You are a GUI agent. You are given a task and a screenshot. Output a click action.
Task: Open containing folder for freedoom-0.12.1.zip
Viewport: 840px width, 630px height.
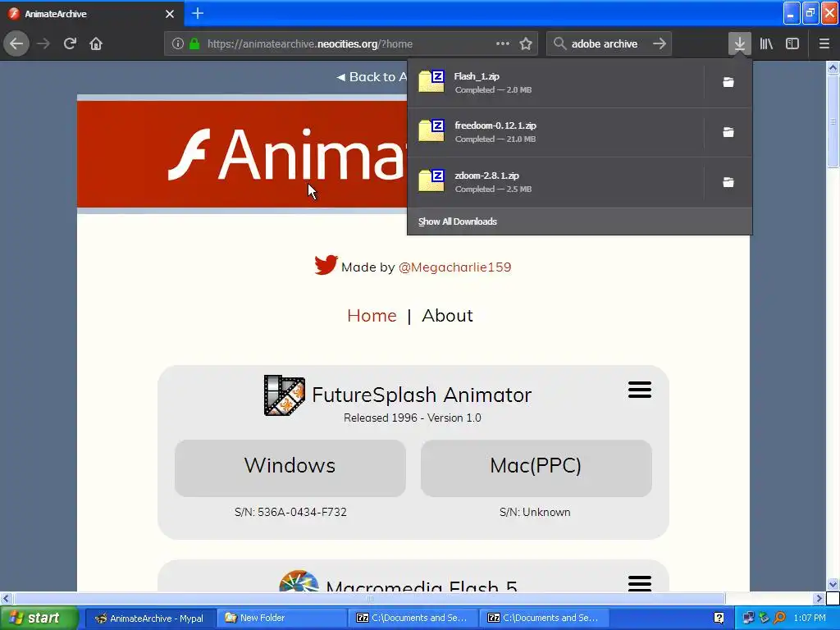point(728,132)
